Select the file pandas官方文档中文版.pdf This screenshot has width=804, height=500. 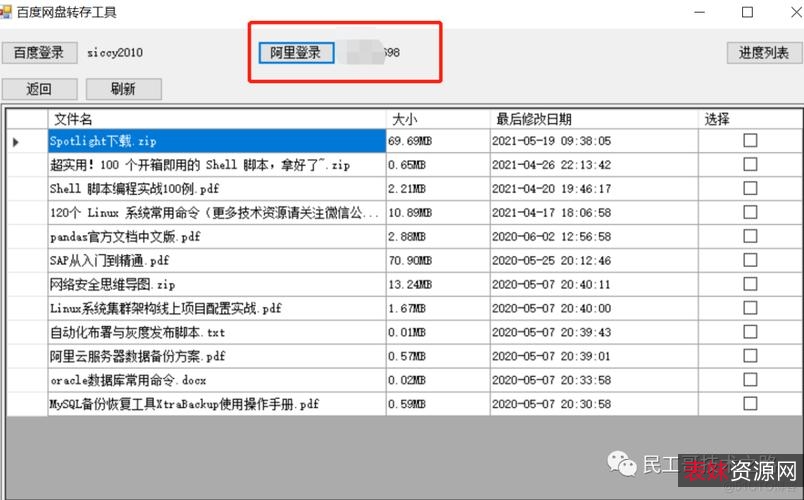(217, 236)
